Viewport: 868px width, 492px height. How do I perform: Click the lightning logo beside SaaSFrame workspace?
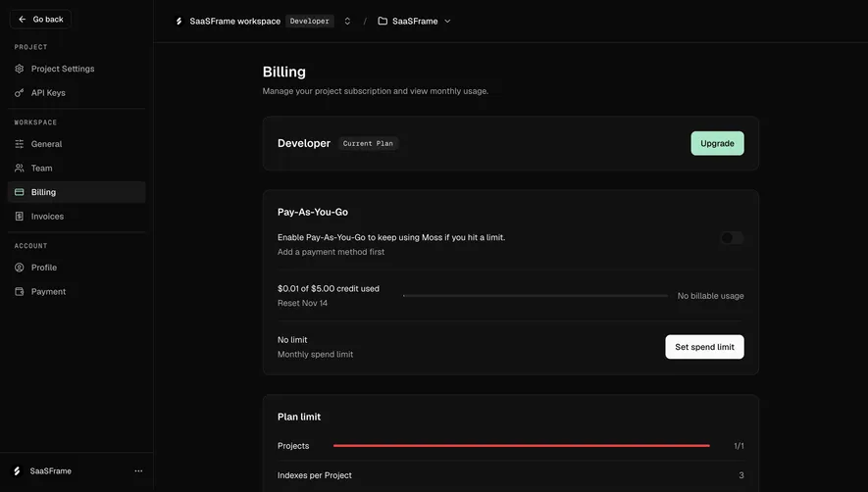coord(179,21)
